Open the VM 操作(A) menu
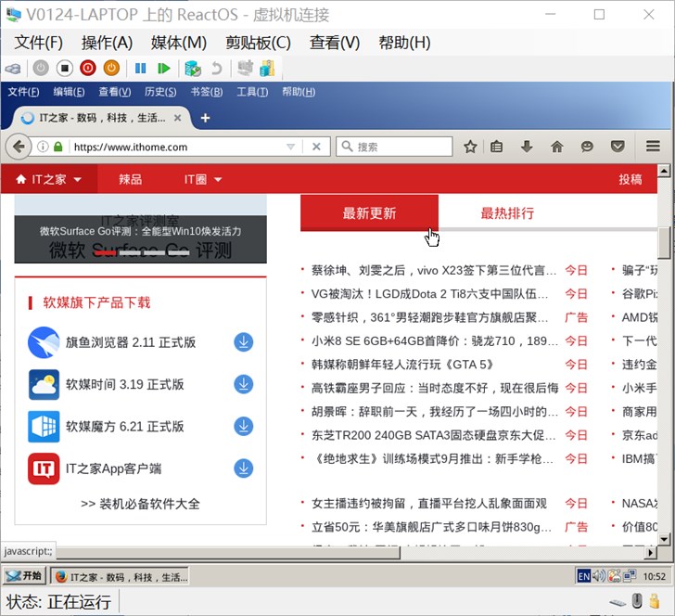The height and width of the screenshot is (616, 675). tap(108, 43)
